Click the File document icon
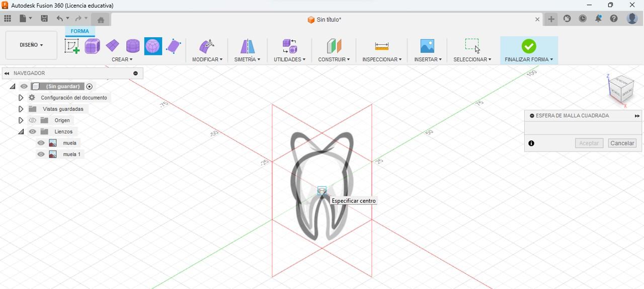The height and width of the screenshot is (289, 644). click(23, 19)
